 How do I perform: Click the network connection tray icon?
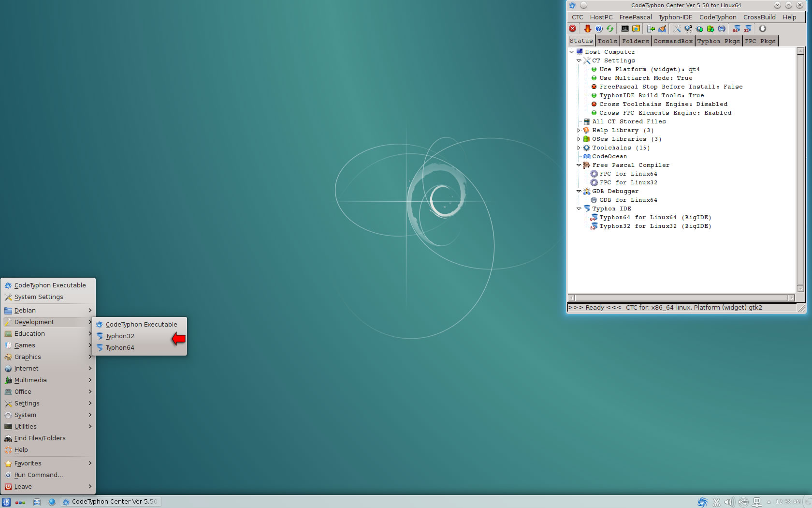pyautogui.click(x=757, y=502)
